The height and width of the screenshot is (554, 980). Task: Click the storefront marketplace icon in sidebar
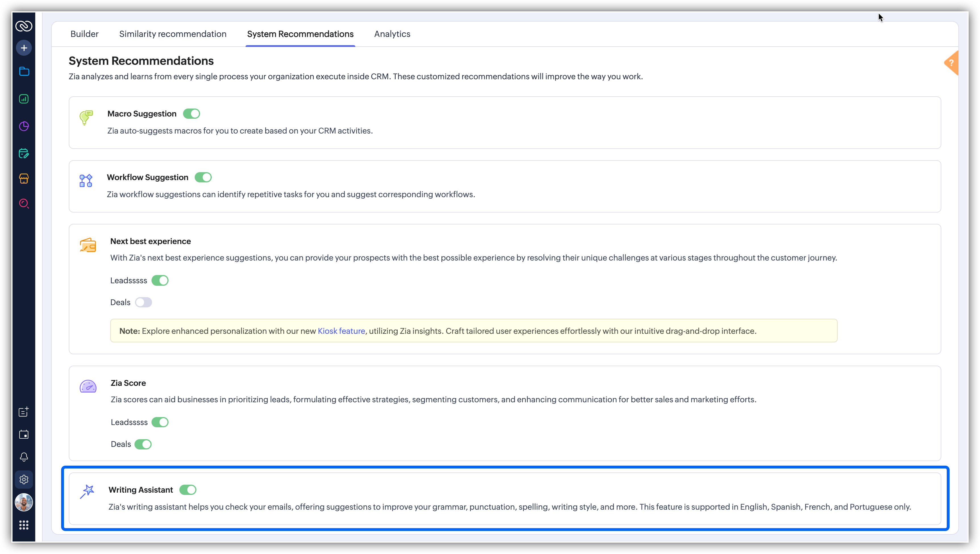24,178
